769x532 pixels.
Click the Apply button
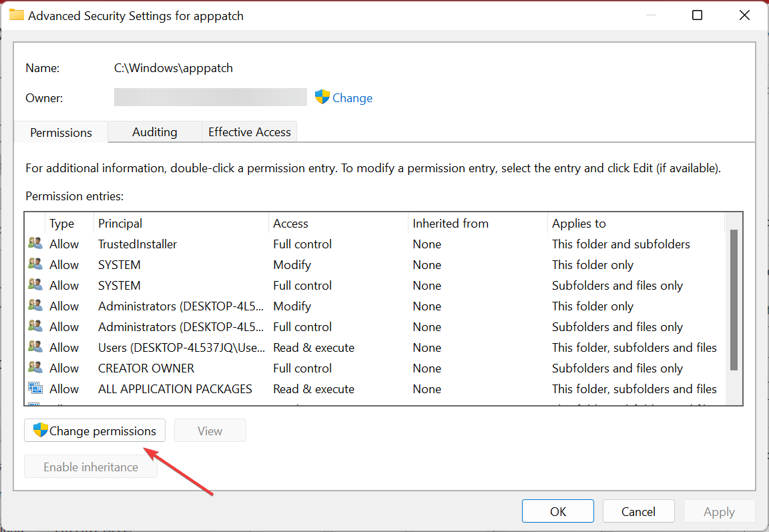click(x=719, y=511)
